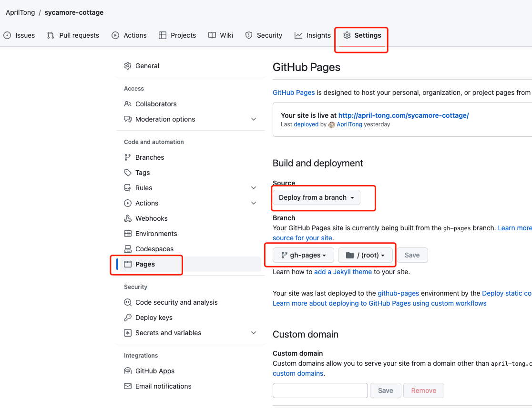
Task: Open the Wiki tab
Action: 221,35
